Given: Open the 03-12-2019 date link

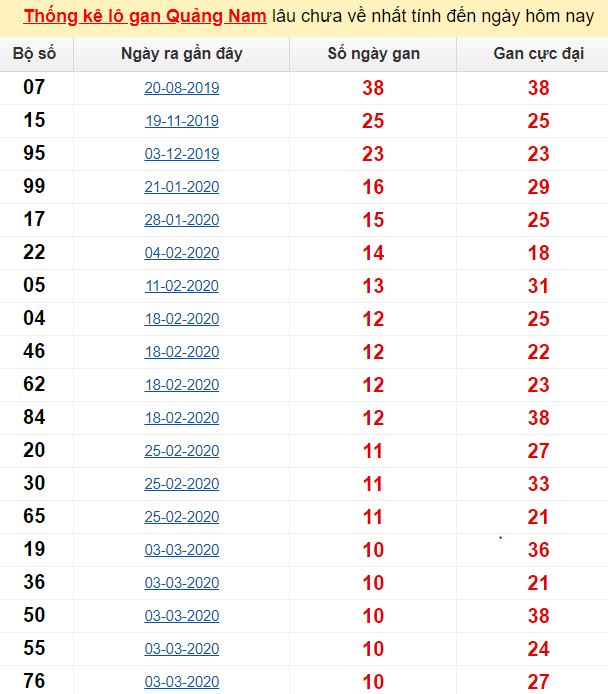Looking at the screenshot, I should tap(182, 154).
